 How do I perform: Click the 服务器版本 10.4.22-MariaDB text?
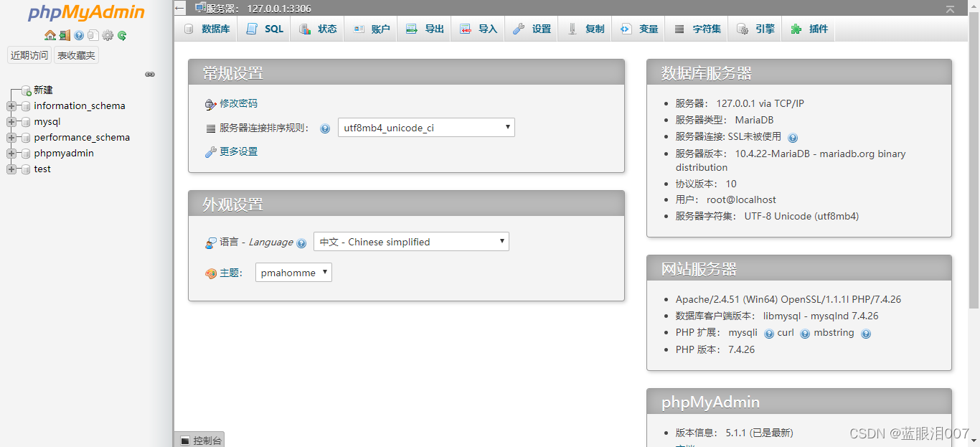coord(791,161)
